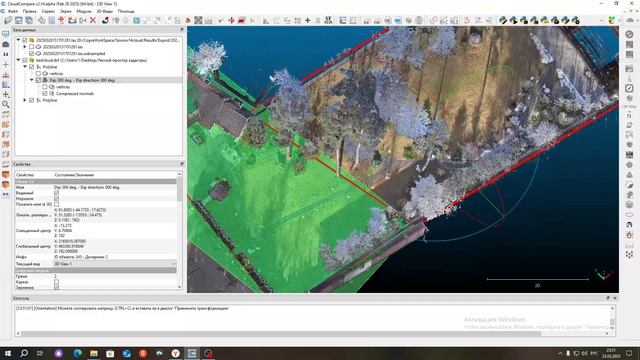Toggle checkbox of Dip 000 deg plane
Screen dimensions: 640x360
coord(38,80)
